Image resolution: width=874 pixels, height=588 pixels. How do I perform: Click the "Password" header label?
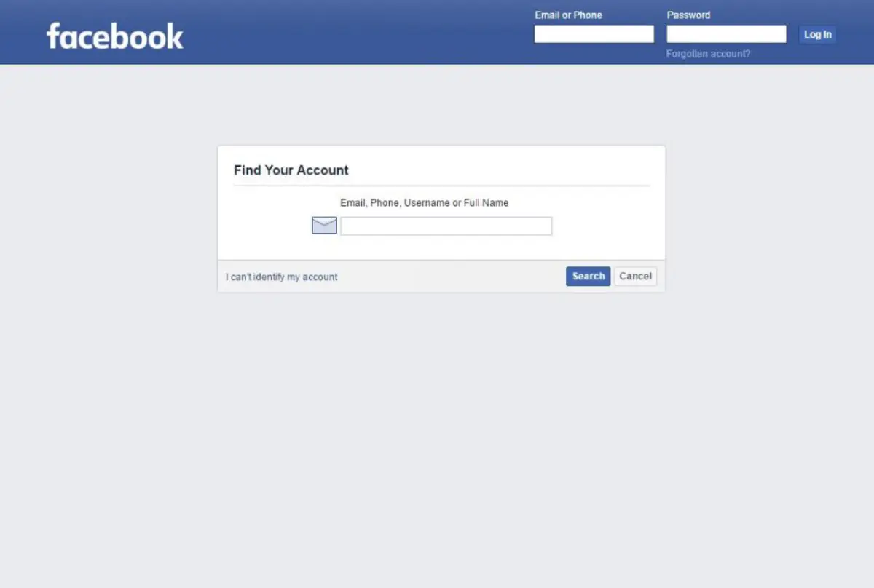(688, 15)
